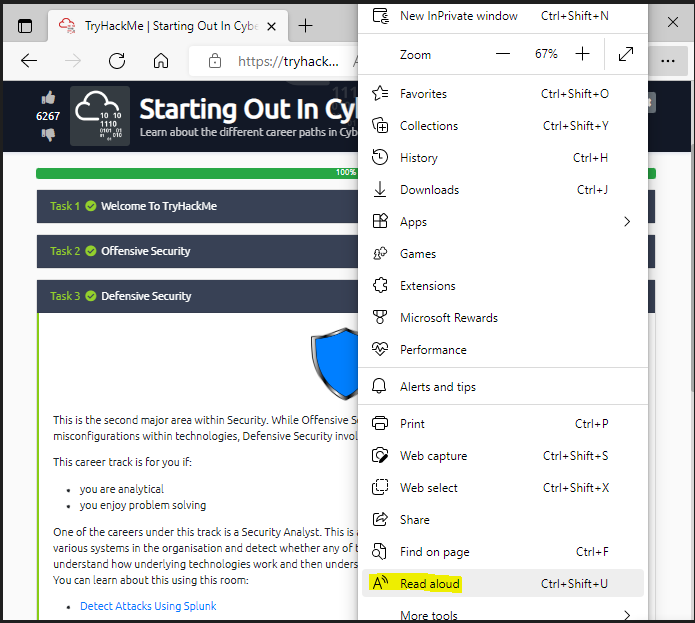
Task: Click the Collections icon
Action: coord(380,125)
